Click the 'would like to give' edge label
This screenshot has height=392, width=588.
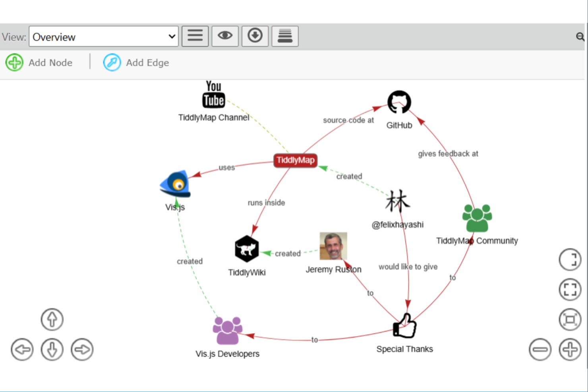pyautogui.click(x=408, y=266)
